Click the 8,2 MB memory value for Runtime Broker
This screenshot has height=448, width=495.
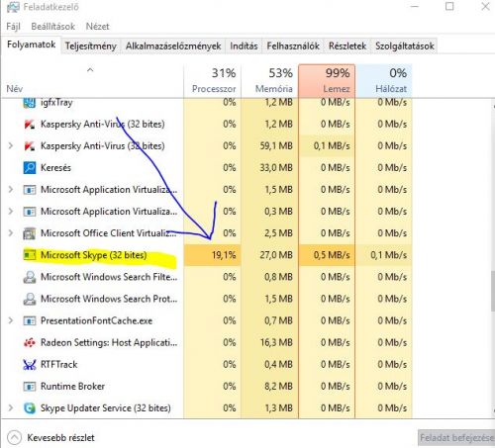point(278,387)
